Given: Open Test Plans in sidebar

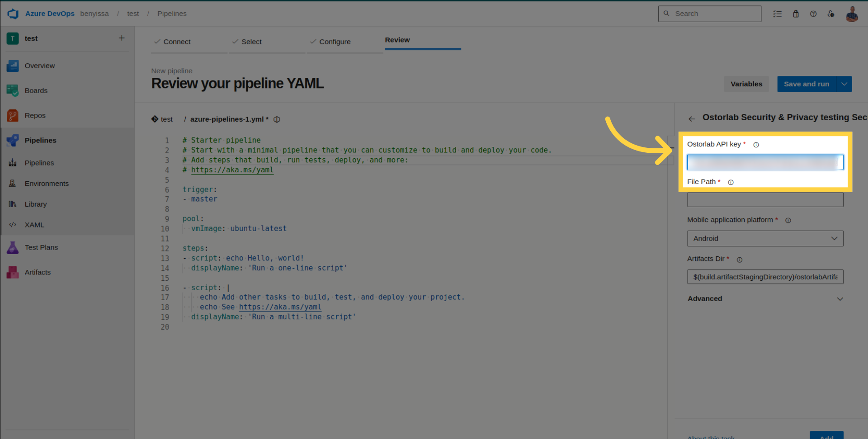Looking at the screenshot, I should (x=41, y=248).
